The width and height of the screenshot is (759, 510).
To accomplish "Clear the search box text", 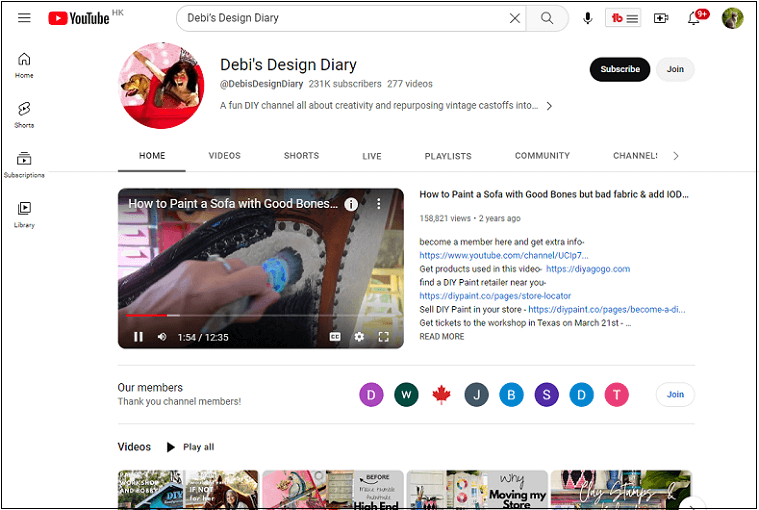I will click(515, 18).
